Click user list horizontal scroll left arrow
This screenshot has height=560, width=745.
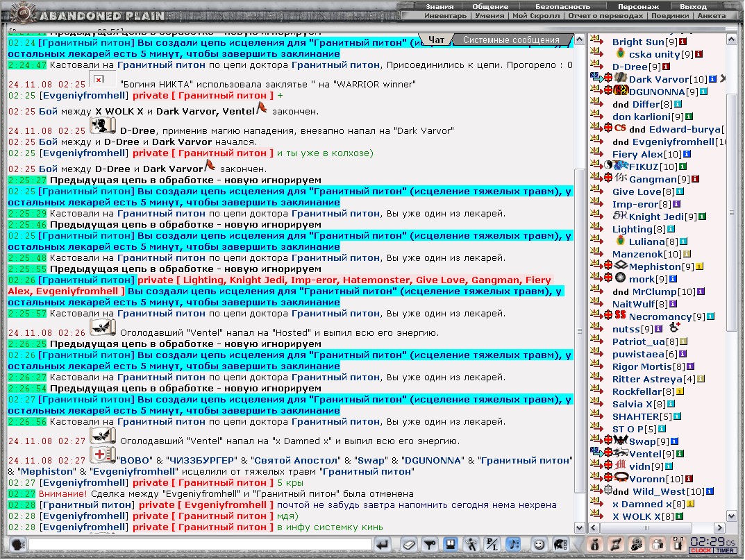594,527
